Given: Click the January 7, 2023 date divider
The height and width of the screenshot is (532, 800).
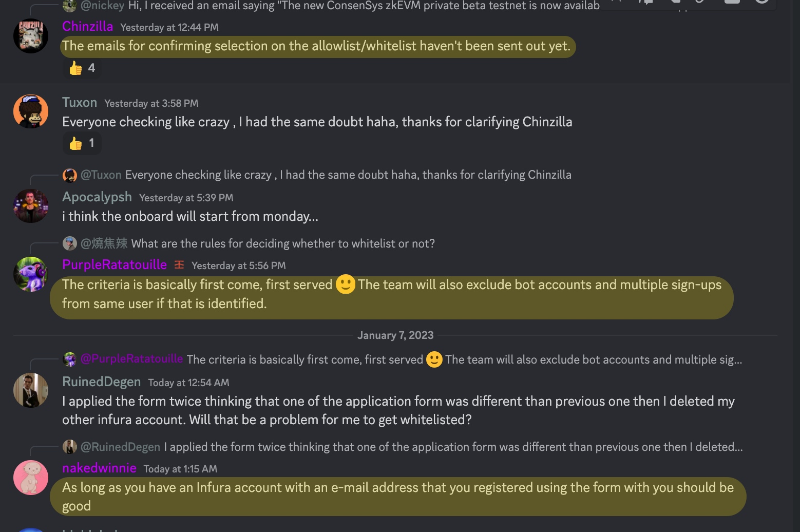Looking at the screenshot, I should (395, 335).
